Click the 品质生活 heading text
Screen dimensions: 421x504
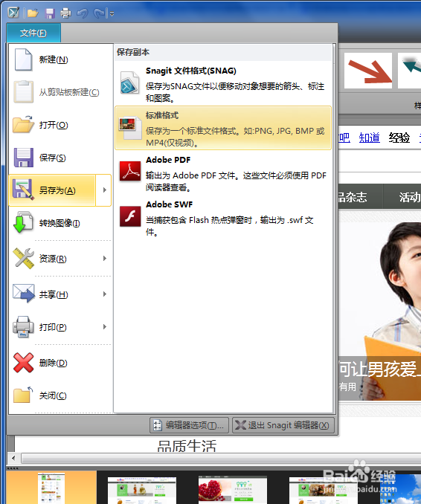pos(187,445)
